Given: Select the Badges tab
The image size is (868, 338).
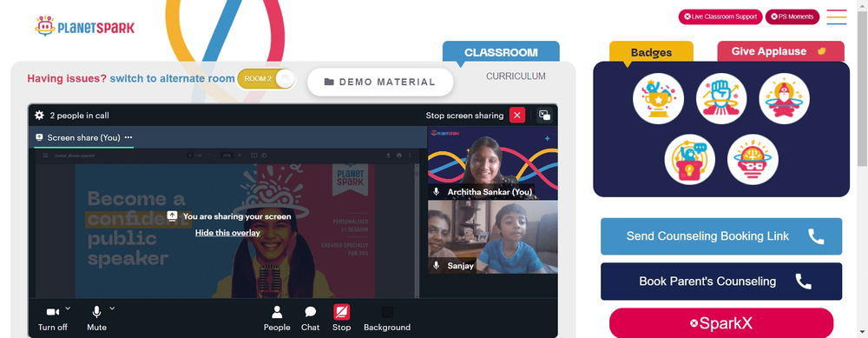Looking at the screenshot, I should click(x=652, y=52).
